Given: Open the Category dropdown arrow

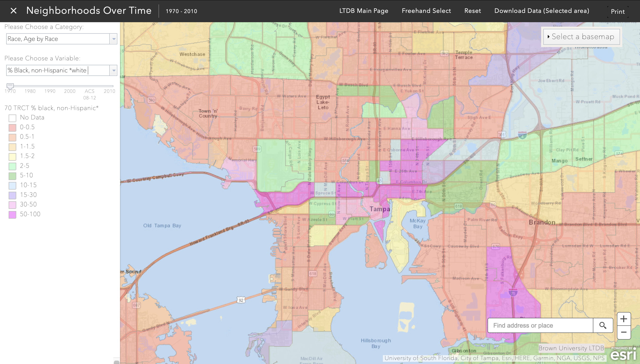Looking at the screenshot, I should 114,39.
